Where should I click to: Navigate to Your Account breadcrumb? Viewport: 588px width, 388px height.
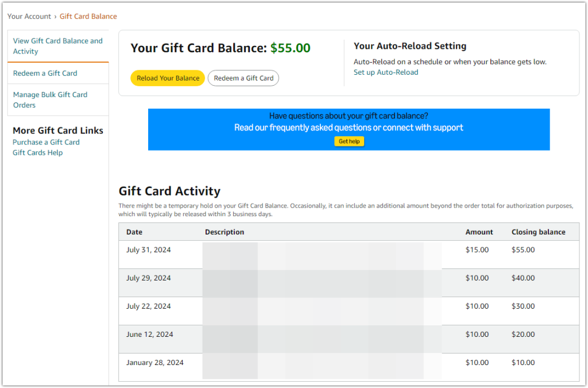[29, 16]
